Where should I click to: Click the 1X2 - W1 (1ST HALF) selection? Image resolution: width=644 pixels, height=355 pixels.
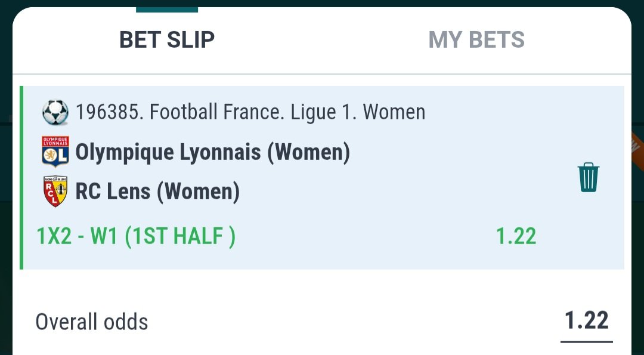point(136,237)
